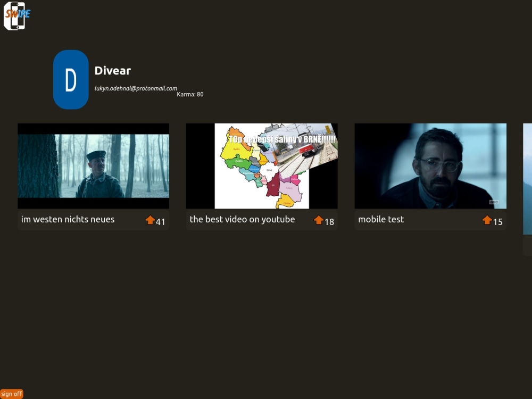Open the Swipe logo home icon
The height and width of the screenshot is (399, 532).
[16, 16]
